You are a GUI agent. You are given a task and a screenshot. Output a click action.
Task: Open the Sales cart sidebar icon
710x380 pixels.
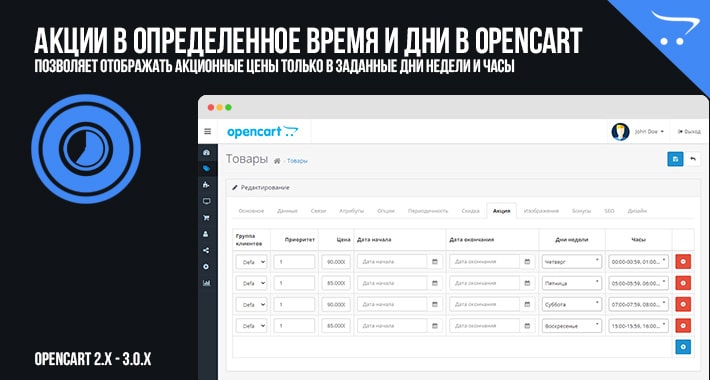point(206,218)
